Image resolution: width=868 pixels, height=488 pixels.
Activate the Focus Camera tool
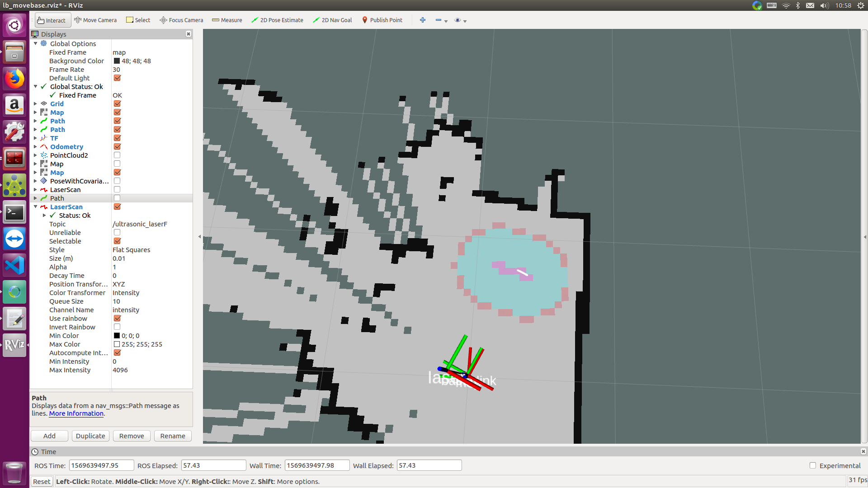[181, 20]
